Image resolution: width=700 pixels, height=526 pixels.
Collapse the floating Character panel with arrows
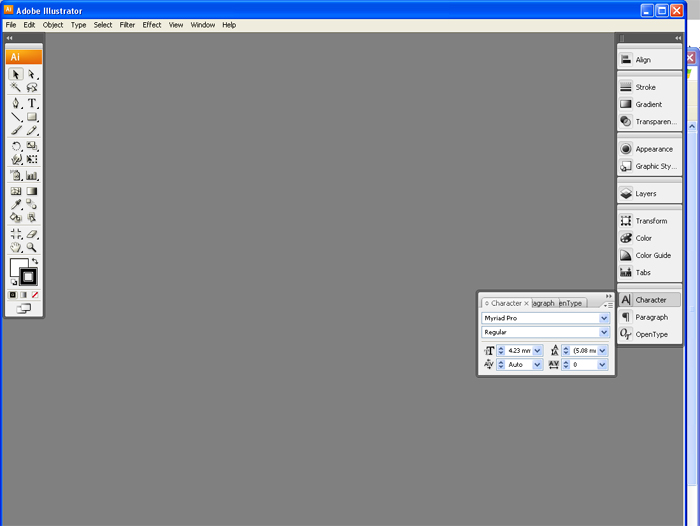click(608, 296)
